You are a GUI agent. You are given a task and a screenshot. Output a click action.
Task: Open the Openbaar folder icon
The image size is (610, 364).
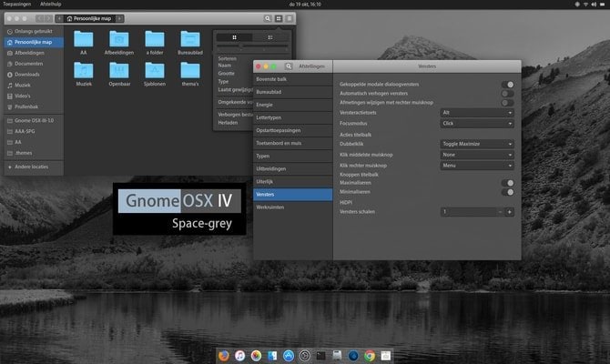[x=119, y=70]
